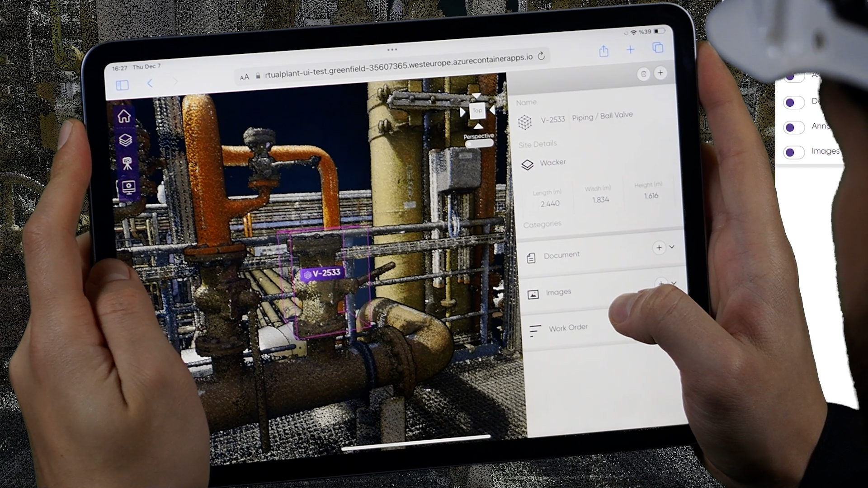Click the Images section label

pyautogui.click(x=559, y=292)
